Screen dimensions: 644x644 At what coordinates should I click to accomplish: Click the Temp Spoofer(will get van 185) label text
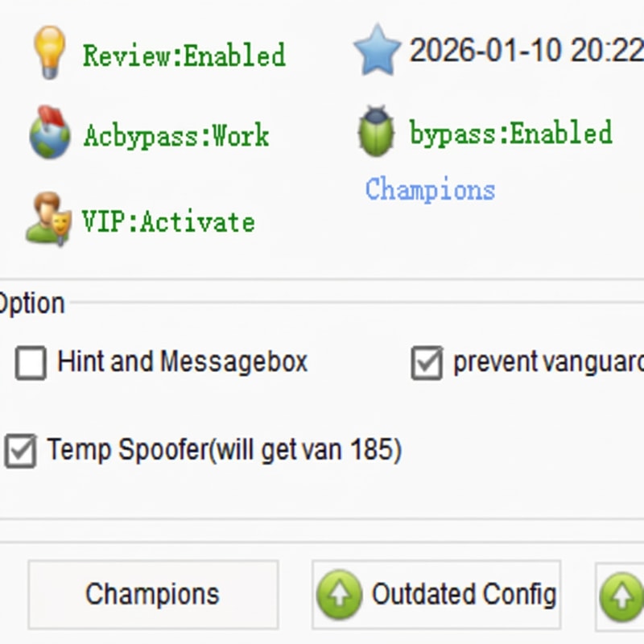(x=224, y=450)
